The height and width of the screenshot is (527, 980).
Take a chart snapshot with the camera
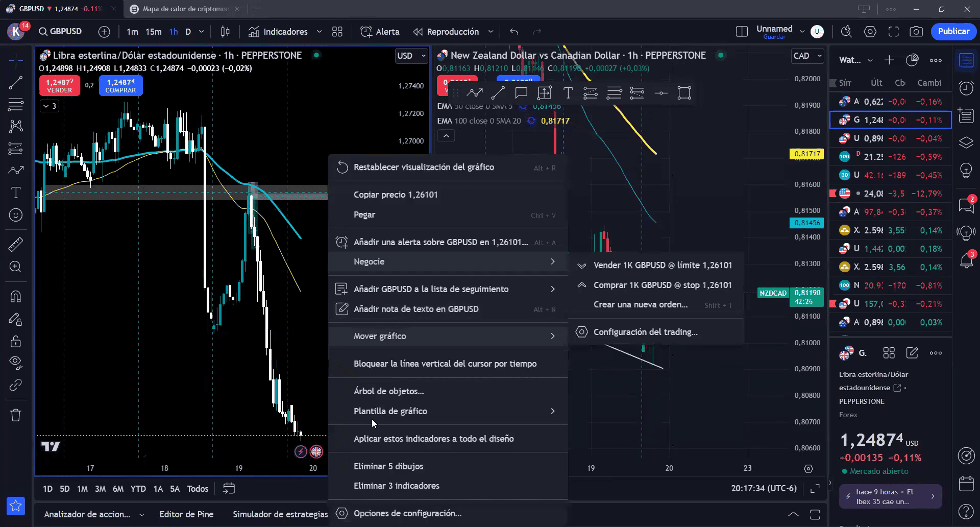coord(916,32)
